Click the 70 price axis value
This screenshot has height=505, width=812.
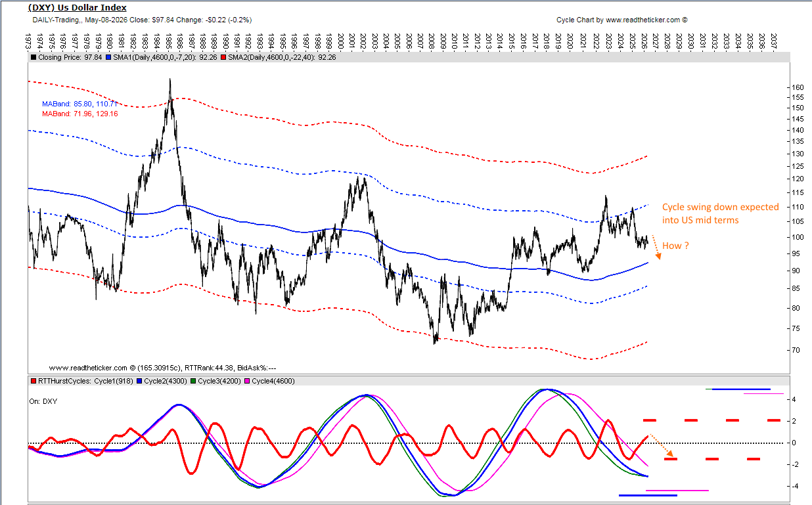794,351
